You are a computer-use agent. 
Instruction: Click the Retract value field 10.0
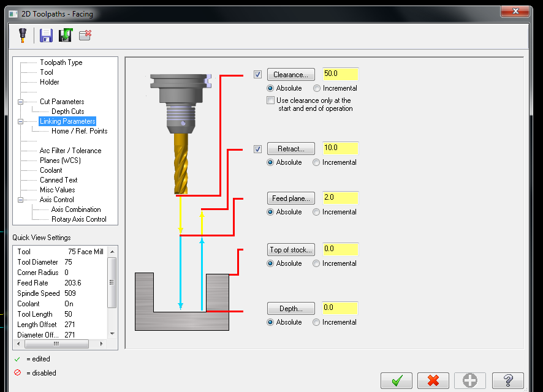point(340,148)
